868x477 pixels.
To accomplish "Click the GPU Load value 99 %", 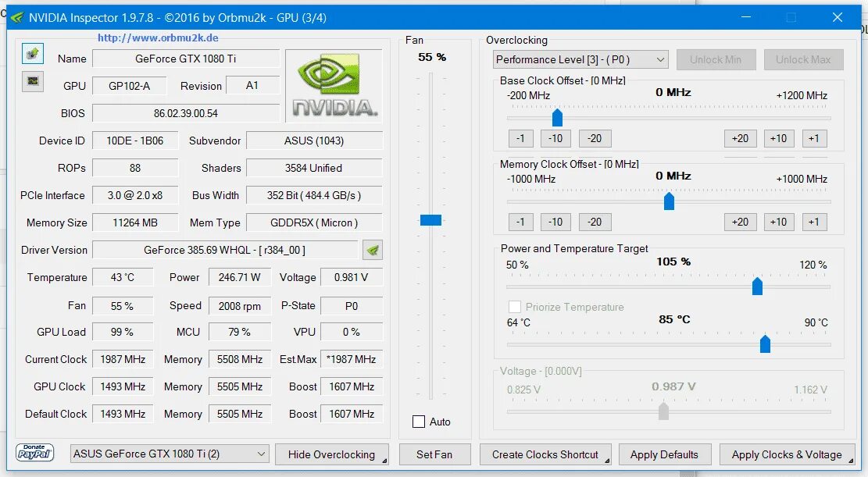I will [123, 332].
